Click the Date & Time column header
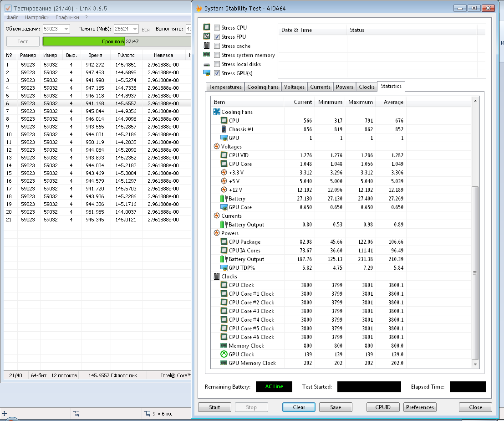 (312, 30)
